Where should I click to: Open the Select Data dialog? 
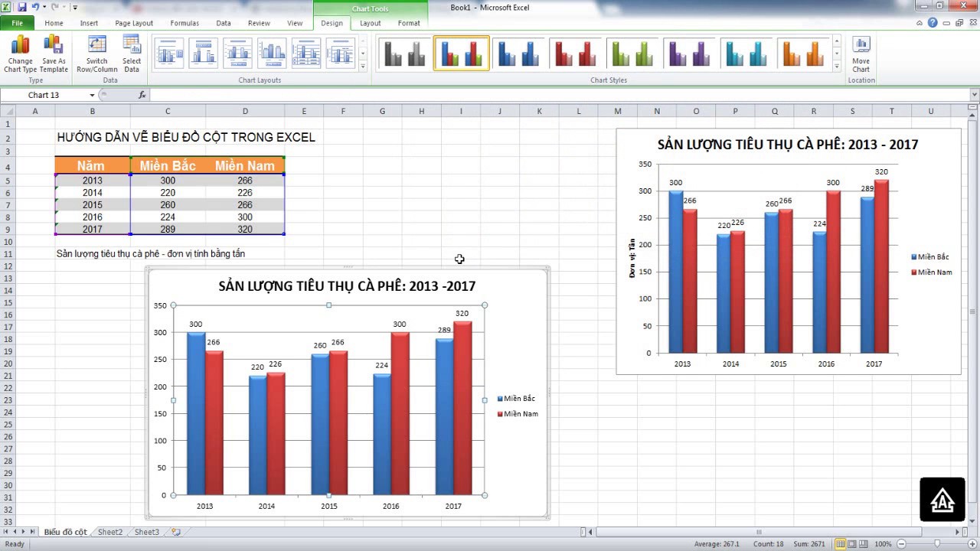pos(132,54)
